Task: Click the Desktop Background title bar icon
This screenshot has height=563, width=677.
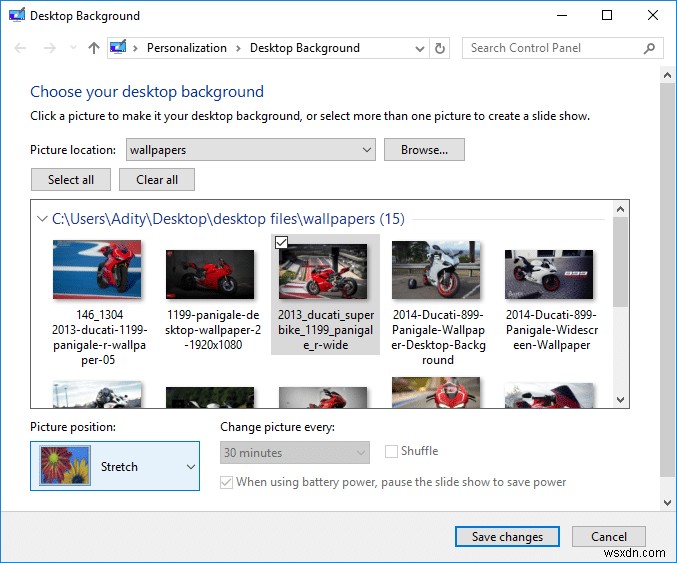Action: pos(16,16)
